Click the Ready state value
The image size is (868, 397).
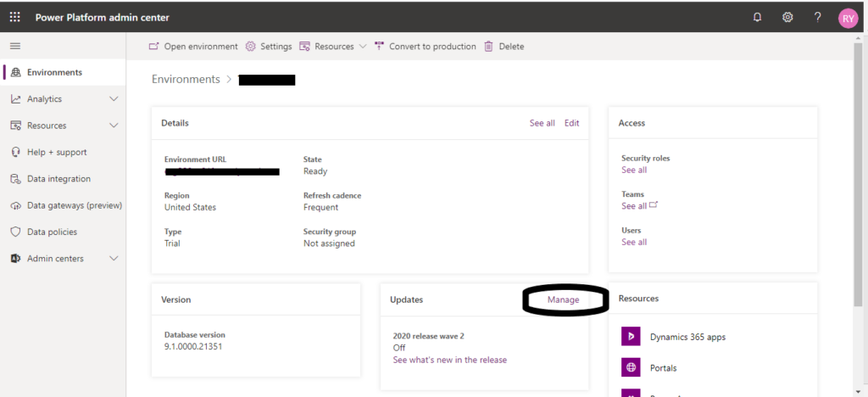click(x=315, y=171)
